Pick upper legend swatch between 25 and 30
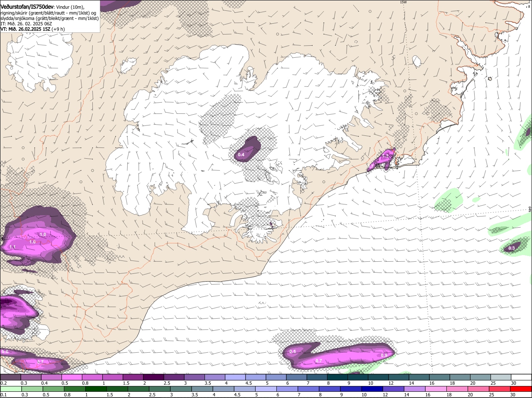 tap(500, 377)
